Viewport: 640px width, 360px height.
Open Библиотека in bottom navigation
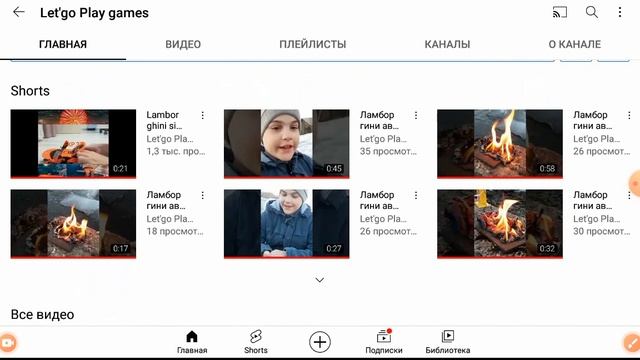448,342
